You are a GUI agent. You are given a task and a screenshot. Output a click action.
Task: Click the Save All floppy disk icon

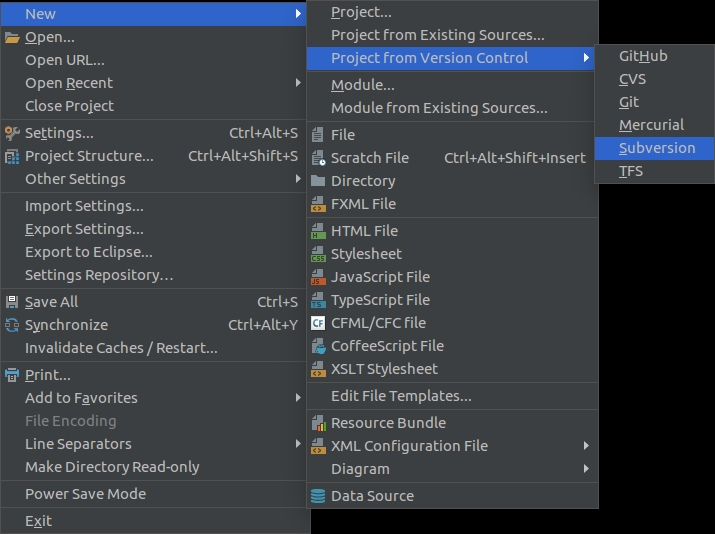[12, 302]
